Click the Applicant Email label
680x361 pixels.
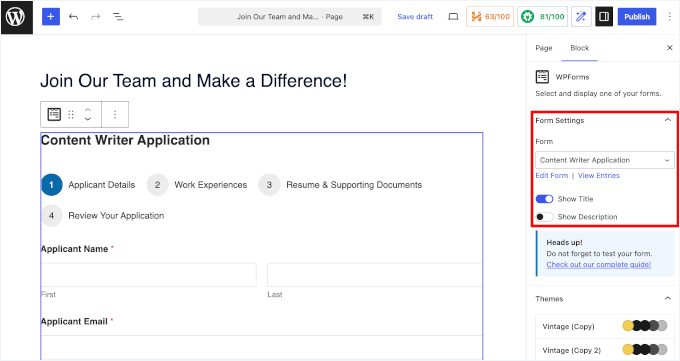[74, 322]
